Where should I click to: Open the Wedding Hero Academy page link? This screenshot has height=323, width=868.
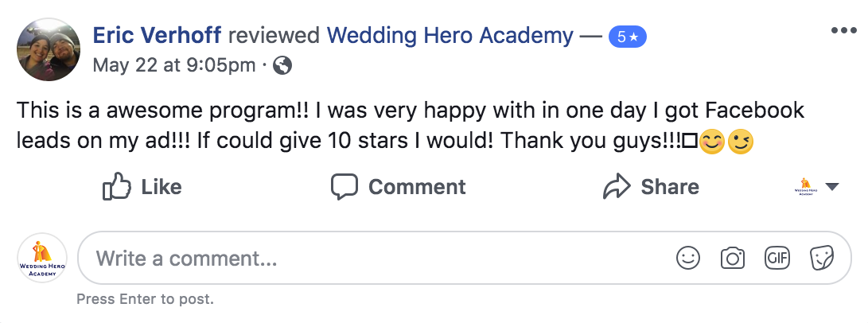[x=450, y=36]
